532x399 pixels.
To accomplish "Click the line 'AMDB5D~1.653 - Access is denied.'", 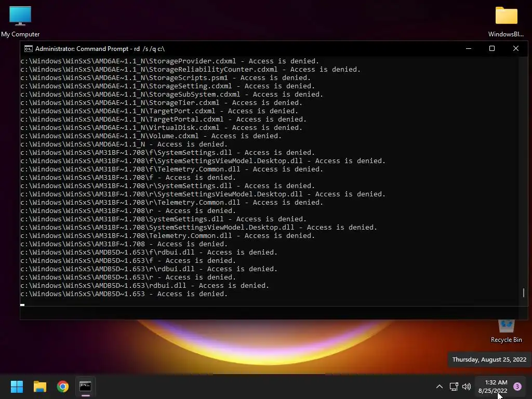I will 124,294.
